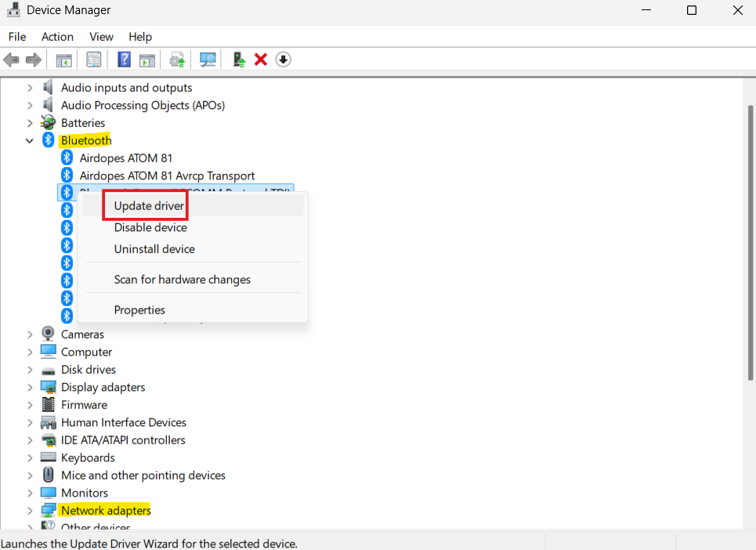This screenshot has height=550, width=756.
Task: Click the Batteries category icon
Action: pyautogui.click(x=49, y=122)
